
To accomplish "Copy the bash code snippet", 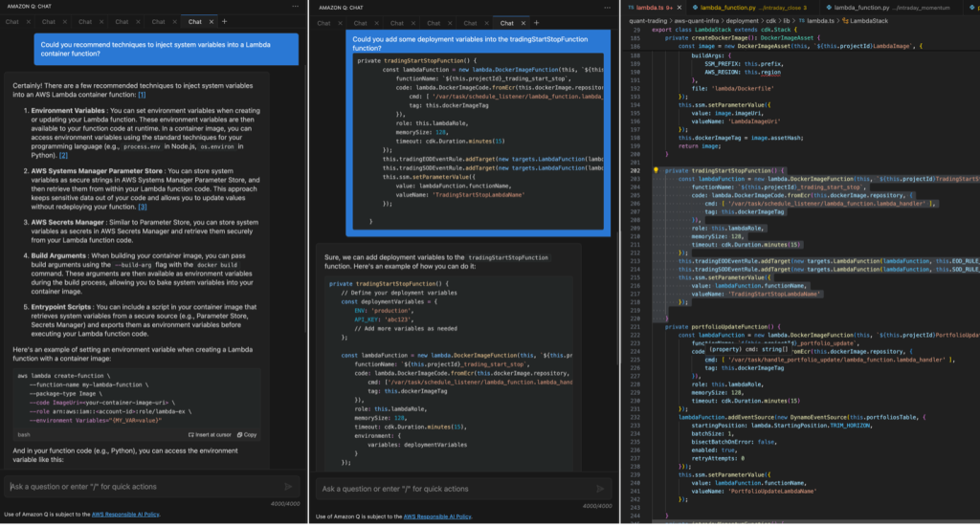I will point(247,434).
